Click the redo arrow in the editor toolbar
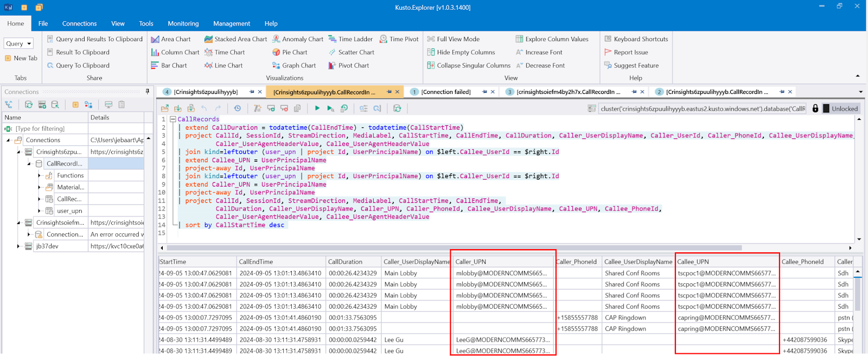The width and height of the screenshot is (868, 356). (x=218, y=109)
